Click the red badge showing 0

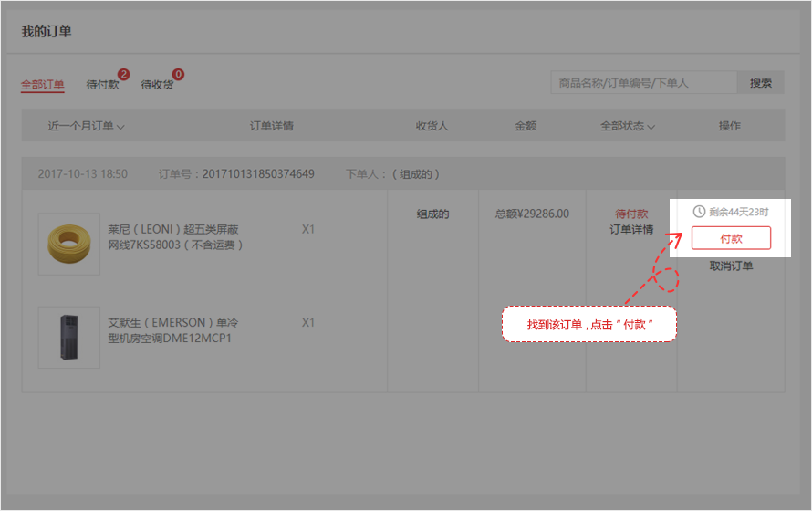178,74
